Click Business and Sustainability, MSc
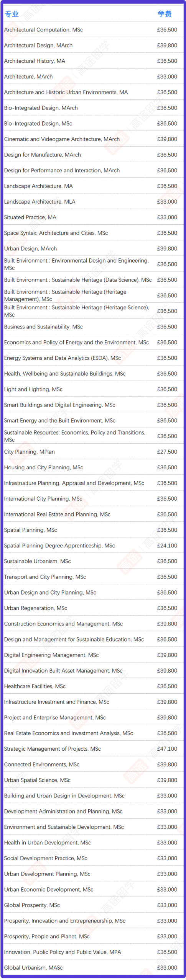Screen dimensions: 186x980 (43, 327)
